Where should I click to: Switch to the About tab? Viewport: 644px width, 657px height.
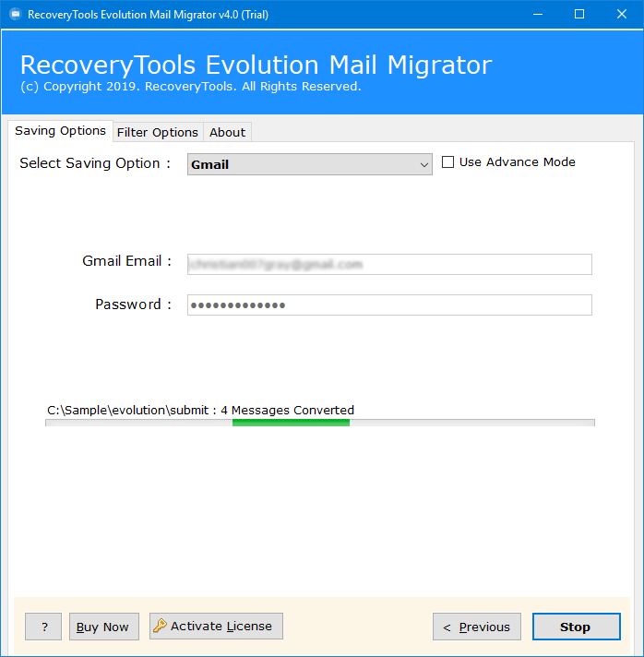[228, 132]
